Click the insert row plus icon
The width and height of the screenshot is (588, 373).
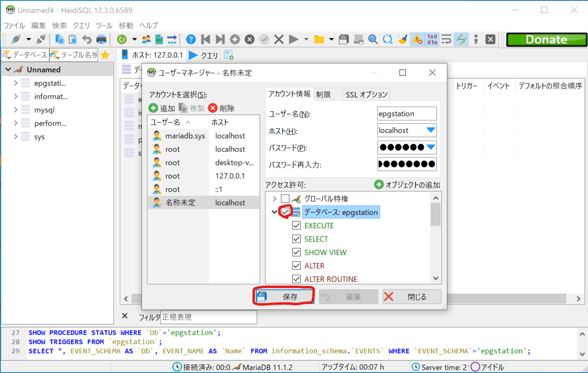click(x=235, y=39)
